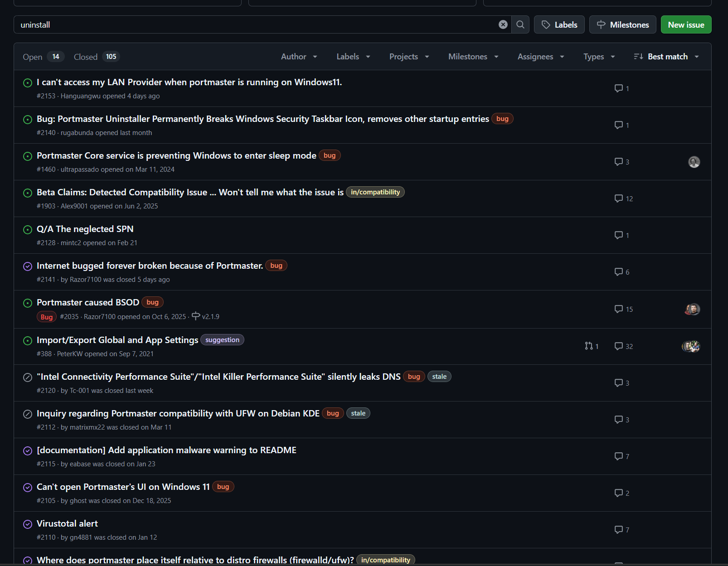Screen dimensions: 728x566
Task: Click red Bug type badge on BSOD issue
Action: click(x=47, y=317)
